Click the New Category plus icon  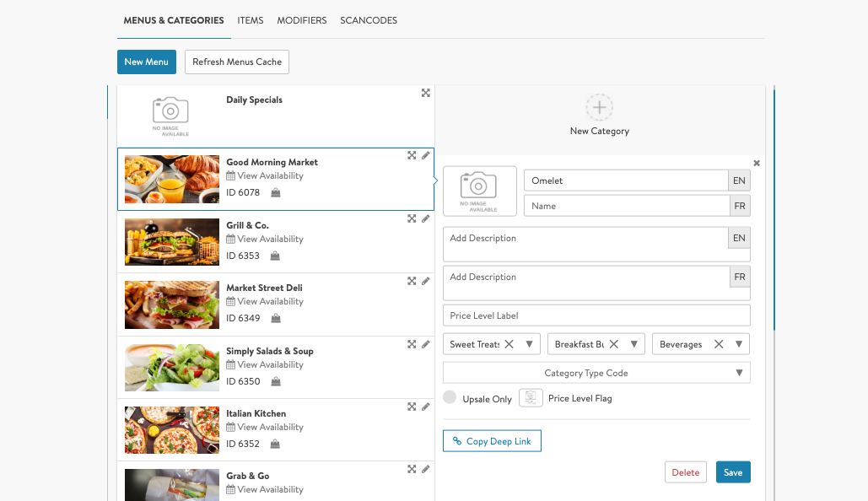coord(599,108)
